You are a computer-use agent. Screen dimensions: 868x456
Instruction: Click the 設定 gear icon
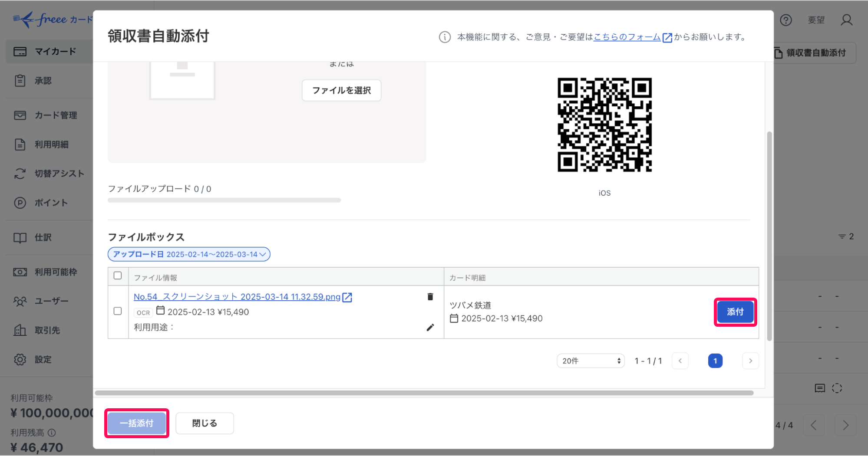tap(20, 359)
